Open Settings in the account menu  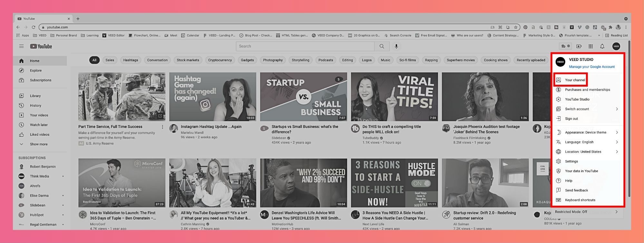588,161
